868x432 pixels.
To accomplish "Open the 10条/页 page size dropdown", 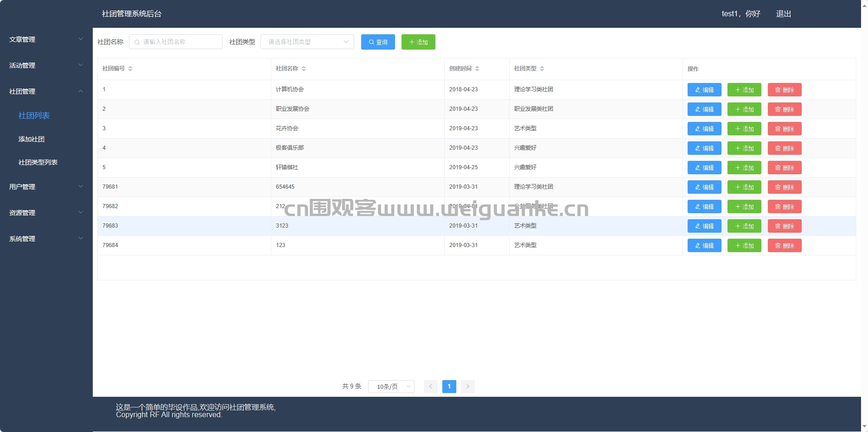I will (391, 387).
